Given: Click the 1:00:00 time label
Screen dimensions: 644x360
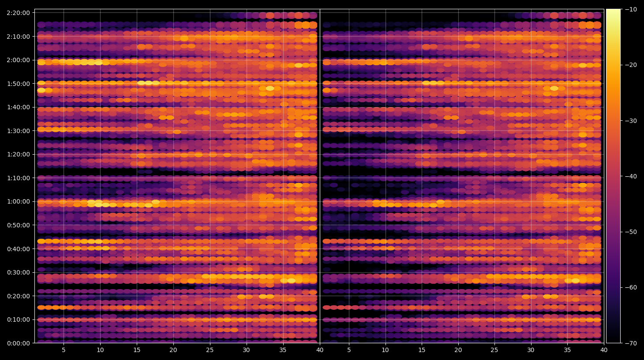Looking at the screenshot, I should coord(19,201).
